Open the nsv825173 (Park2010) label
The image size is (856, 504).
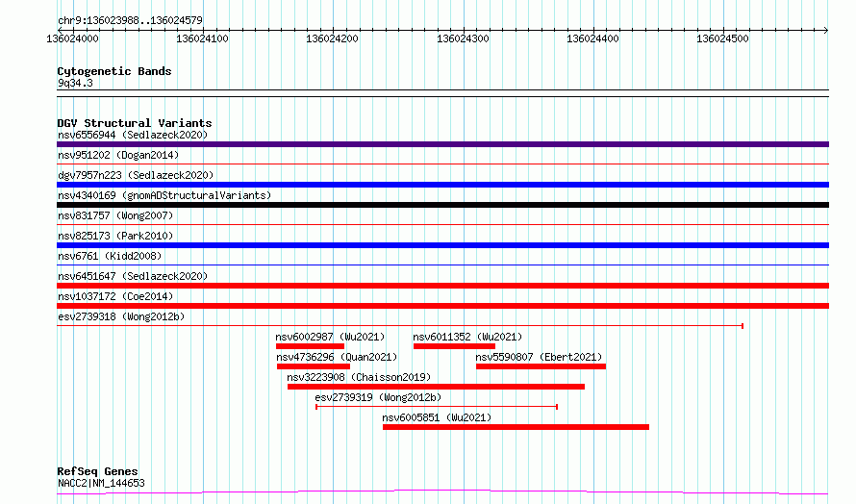(115, 236)
